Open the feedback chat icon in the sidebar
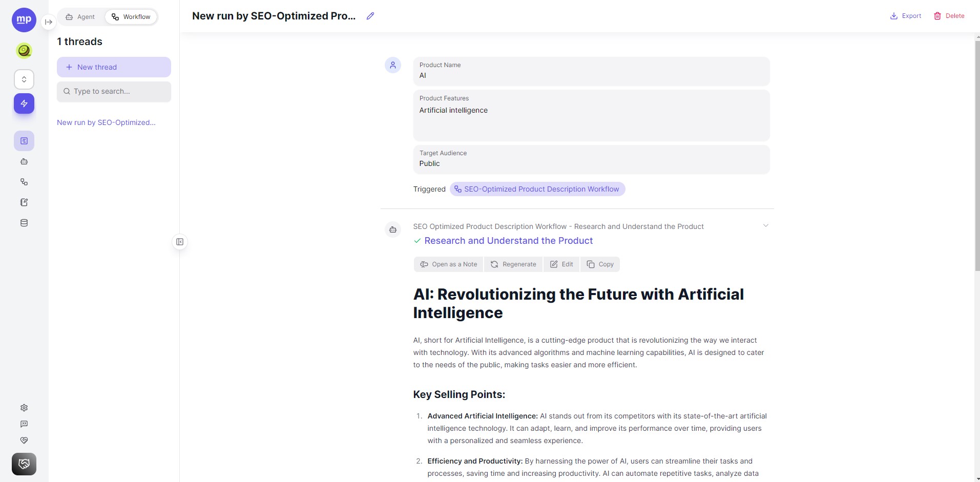 [x=24, y=424]
